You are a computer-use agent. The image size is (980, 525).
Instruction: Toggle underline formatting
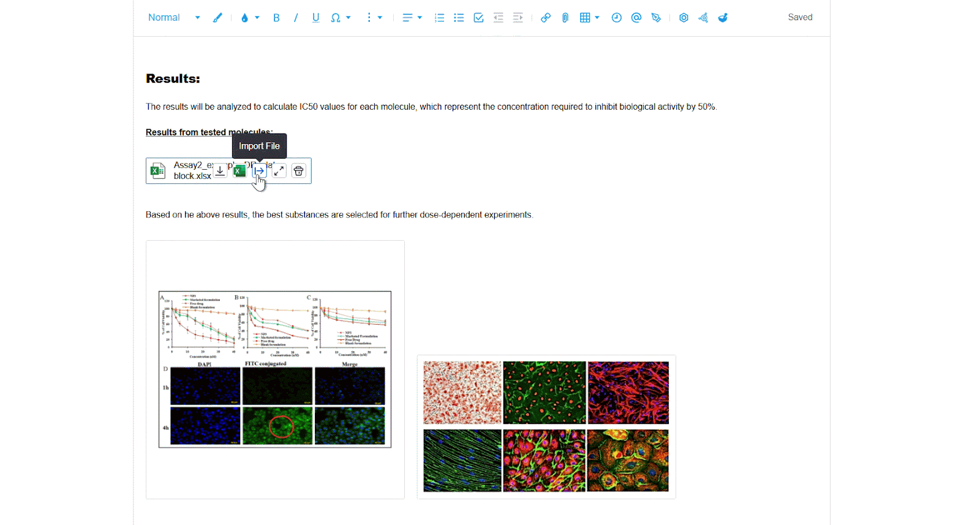316,18
